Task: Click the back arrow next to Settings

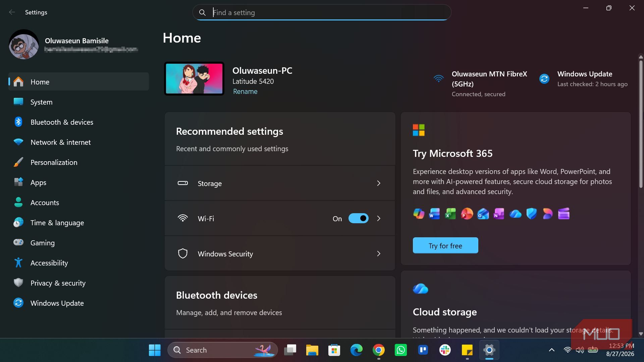Action: tap(12, 12)
